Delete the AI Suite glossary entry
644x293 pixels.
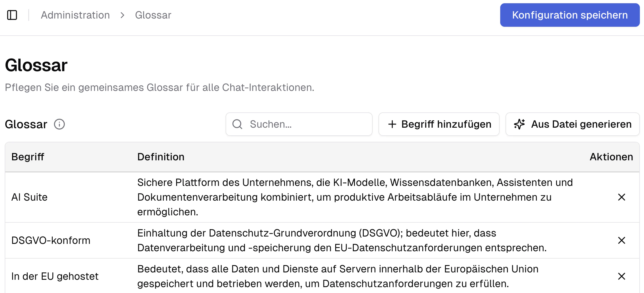[622, 197]
